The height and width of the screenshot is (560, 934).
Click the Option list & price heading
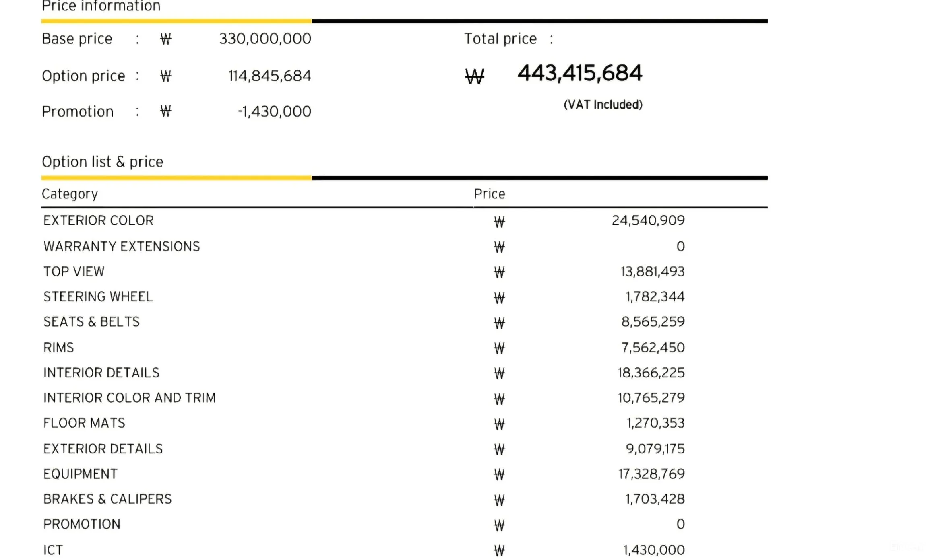(x=103, y=162)
